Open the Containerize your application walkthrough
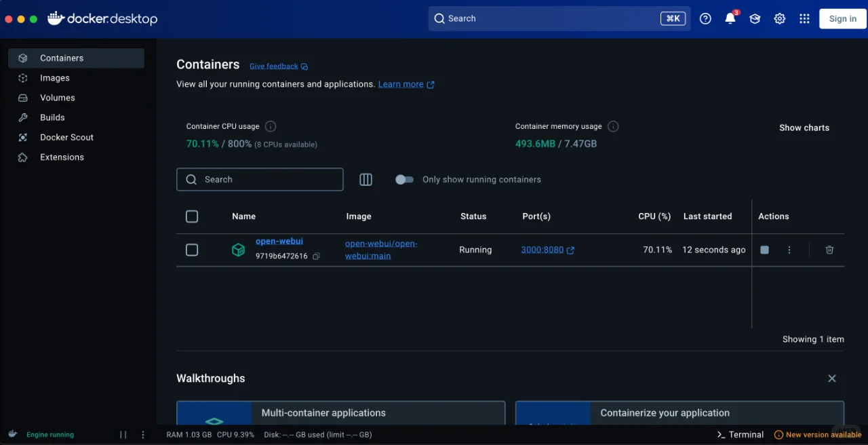The height and width of the screenshot is (445, 868). click(x=680, y=413)
